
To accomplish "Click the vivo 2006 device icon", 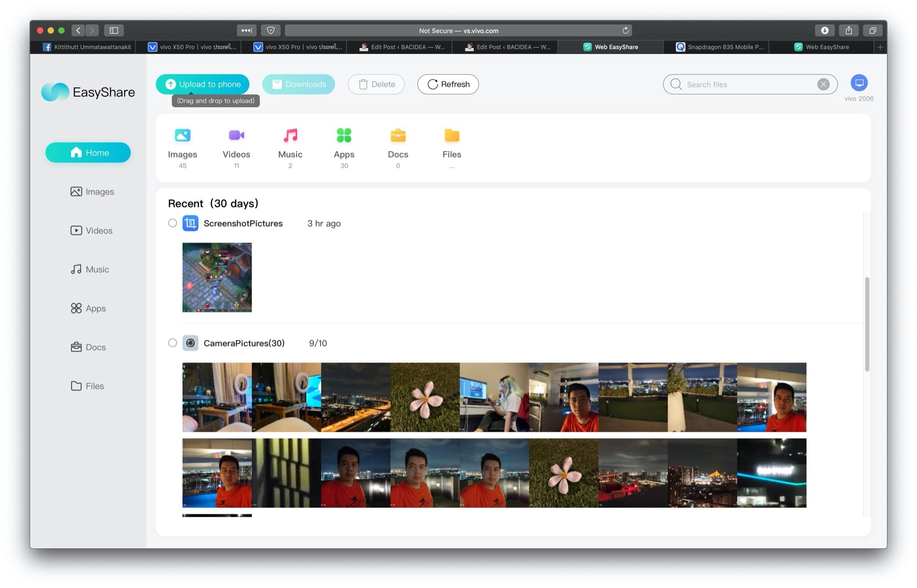I will (859, 83).
